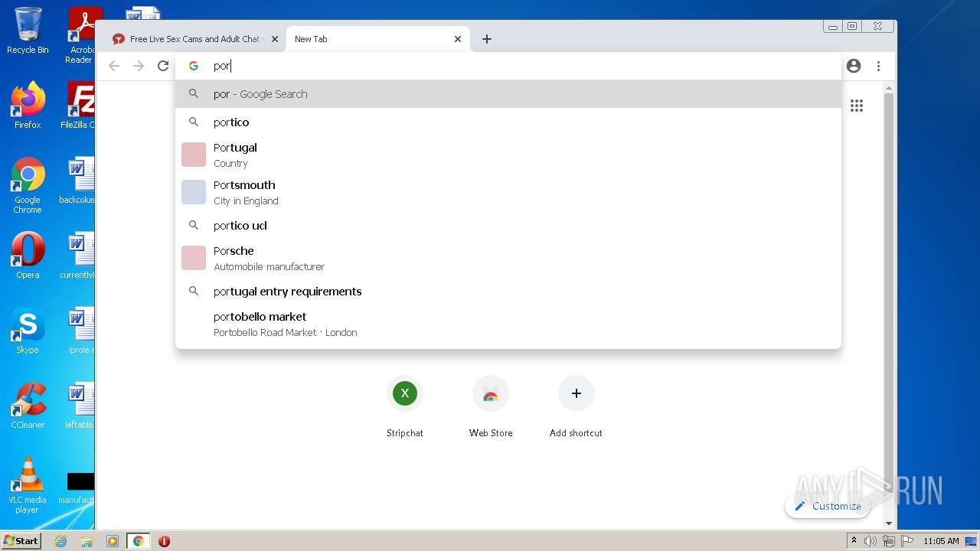The height and width of the screenshot is (551, 980).
Task: Open a new tab with the plus button
Action: click(x=487, y=39)
